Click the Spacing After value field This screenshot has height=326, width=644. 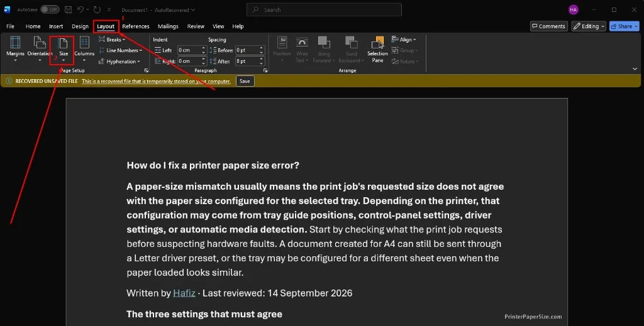247,61
